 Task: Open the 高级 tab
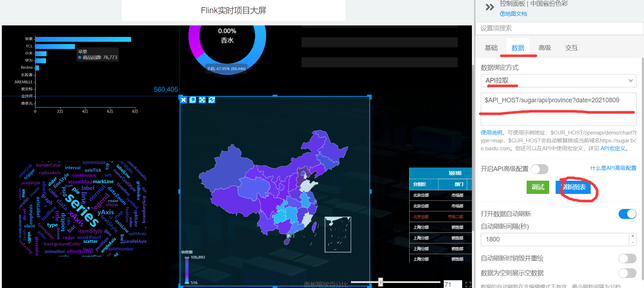click(x=545, y=48)
